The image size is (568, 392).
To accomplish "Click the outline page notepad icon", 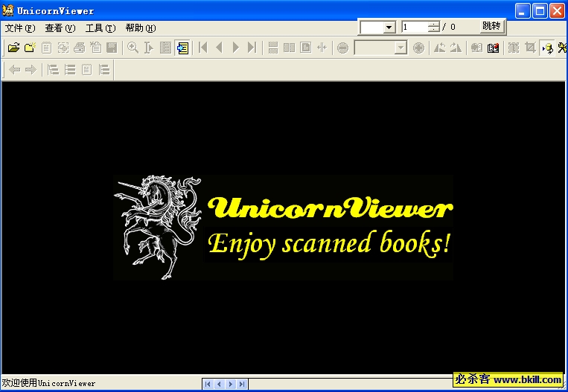I will pyautogui.click(x=86, y=69).
